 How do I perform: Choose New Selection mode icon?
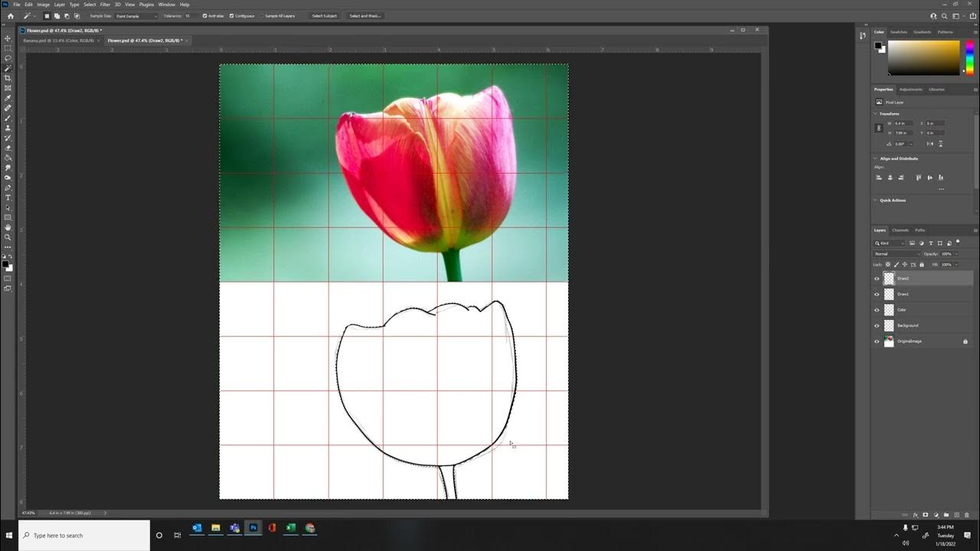[x=47, y=16]
